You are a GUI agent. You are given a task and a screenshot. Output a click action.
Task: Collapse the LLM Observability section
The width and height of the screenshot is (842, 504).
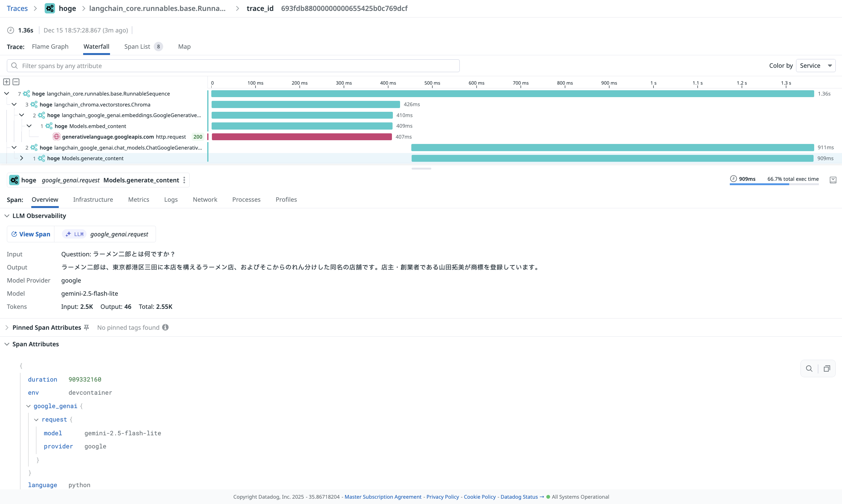pyautogui.click(x=7, y=216)
